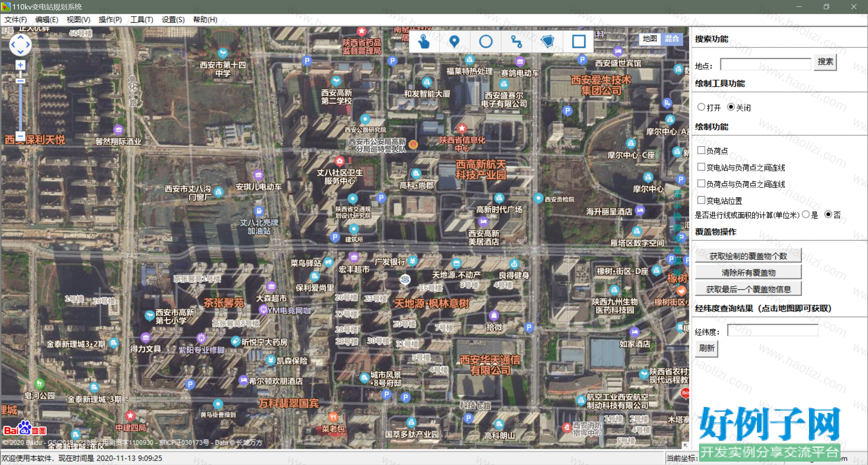The height and width of the screenshot is (465, 868).
Task: Select the 关闭 drawing tool radio
Action: click(x=731, y=107)
